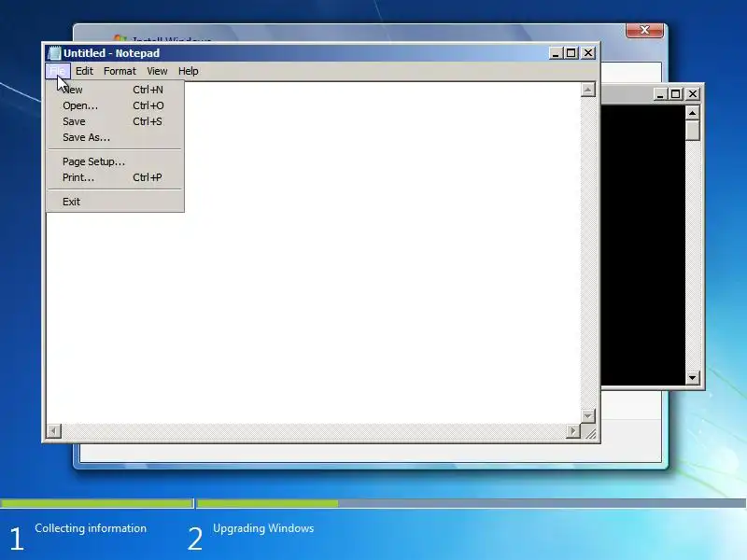This screenshot has height=560, width=747.
Task: Click command prompt scrollbar down arrow
Action: pyautogui.click(x=693, y=378)
